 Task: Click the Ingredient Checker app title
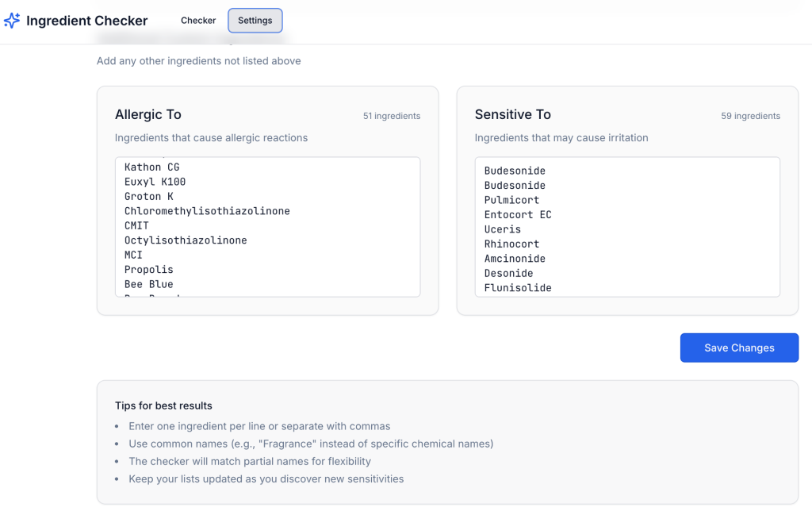tap(86, 21)
